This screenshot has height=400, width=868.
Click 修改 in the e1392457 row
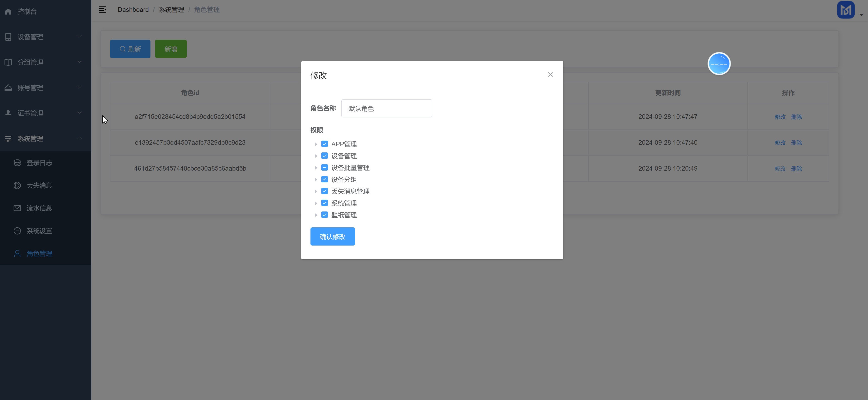pyautogui.click(x=780, y=143)
